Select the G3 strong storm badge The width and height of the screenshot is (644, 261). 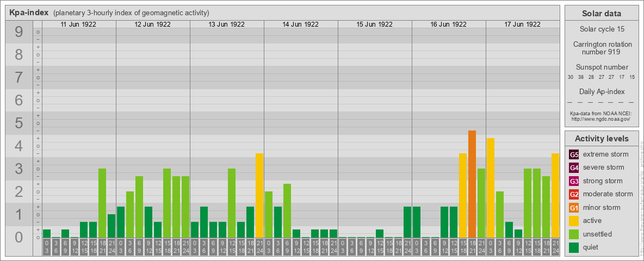574,181
